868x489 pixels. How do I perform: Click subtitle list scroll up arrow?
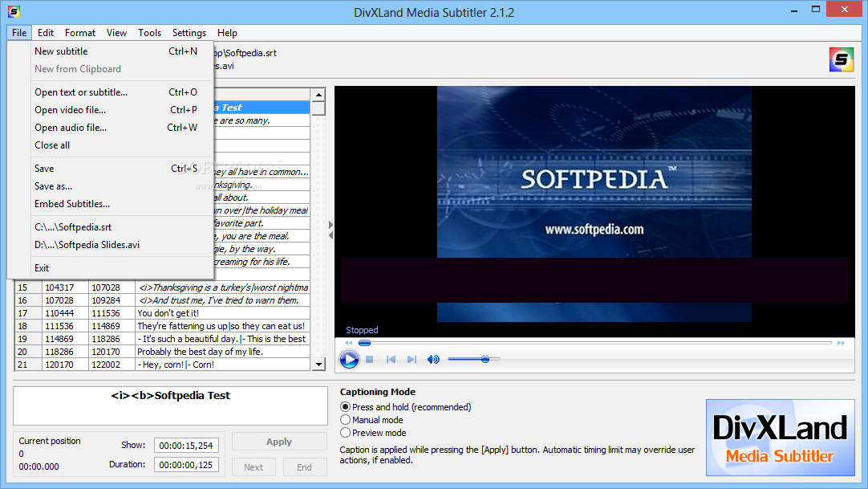pyautogui.click(x=318, y=95)
